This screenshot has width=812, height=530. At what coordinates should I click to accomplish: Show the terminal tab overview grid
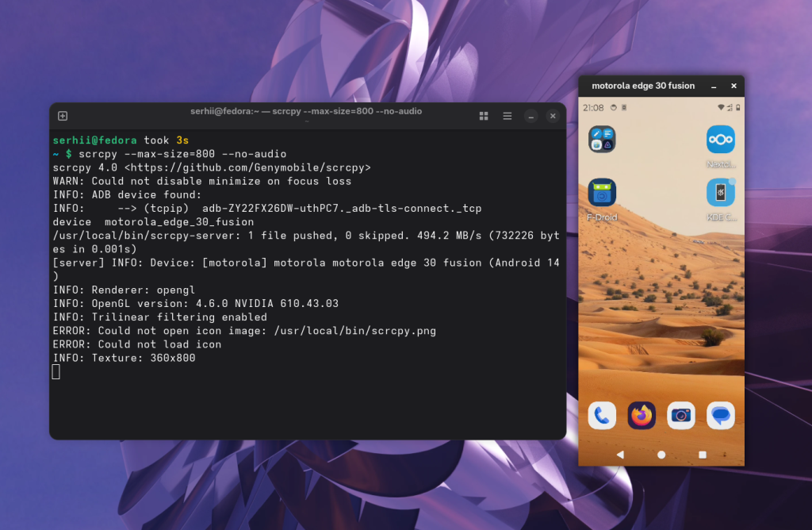(484, 116)
